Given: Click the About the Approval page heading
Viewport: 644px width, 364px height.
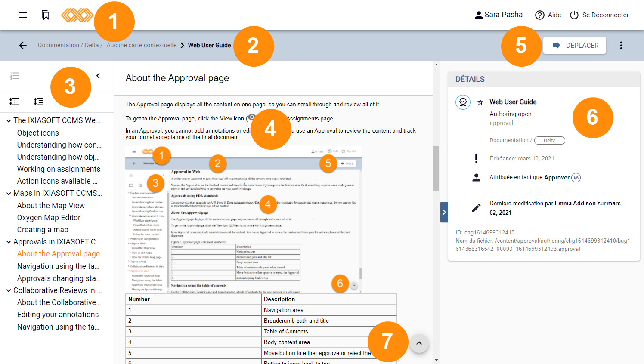Looking at the screenshot, I should pyautogui.click(x=177, y=78).
